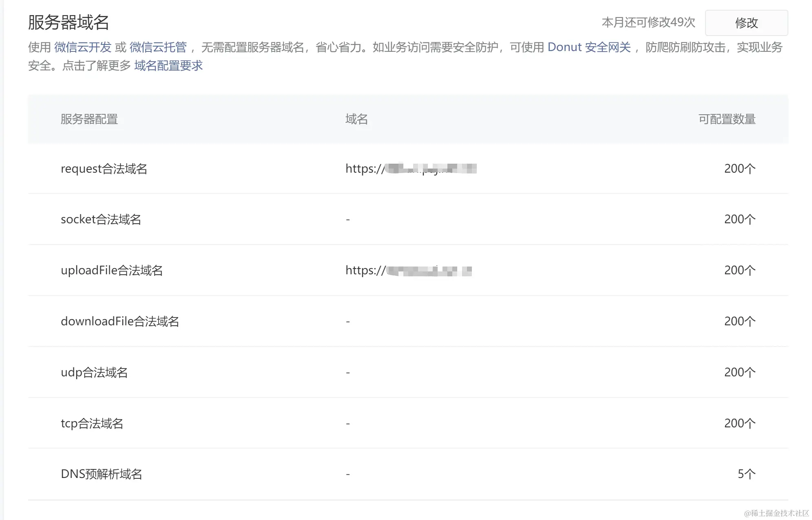812x520 pixels.
Task: Click the uploadFile domain https URL
Action: [408, 270]
